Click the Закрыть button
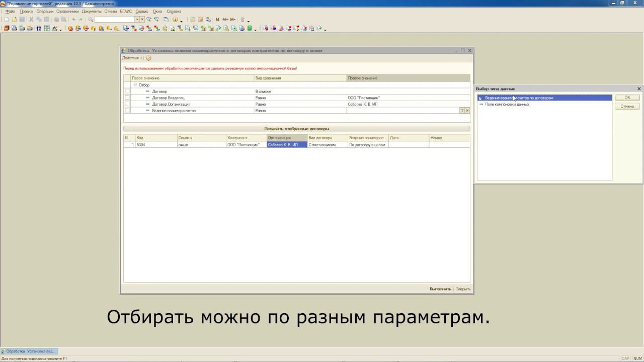This screenshot has width=644, height=362. [463, 289]
